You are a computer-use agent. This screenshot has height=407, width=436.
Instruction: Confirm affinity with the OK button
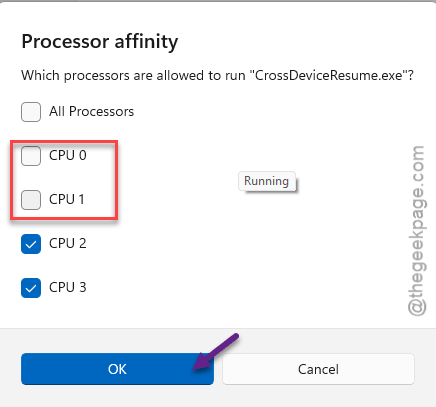click(x=117, y=369)
